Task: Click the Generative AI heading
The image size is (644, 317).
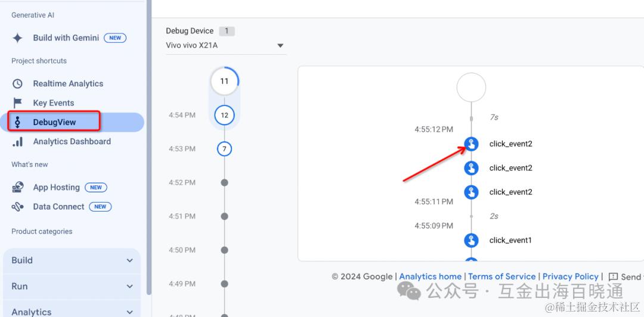Action: point(33,15)
